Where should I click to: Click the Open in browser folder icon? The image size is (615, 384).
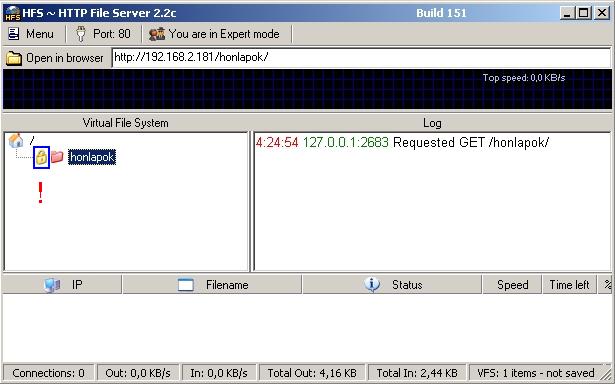(x=14, y=58)
